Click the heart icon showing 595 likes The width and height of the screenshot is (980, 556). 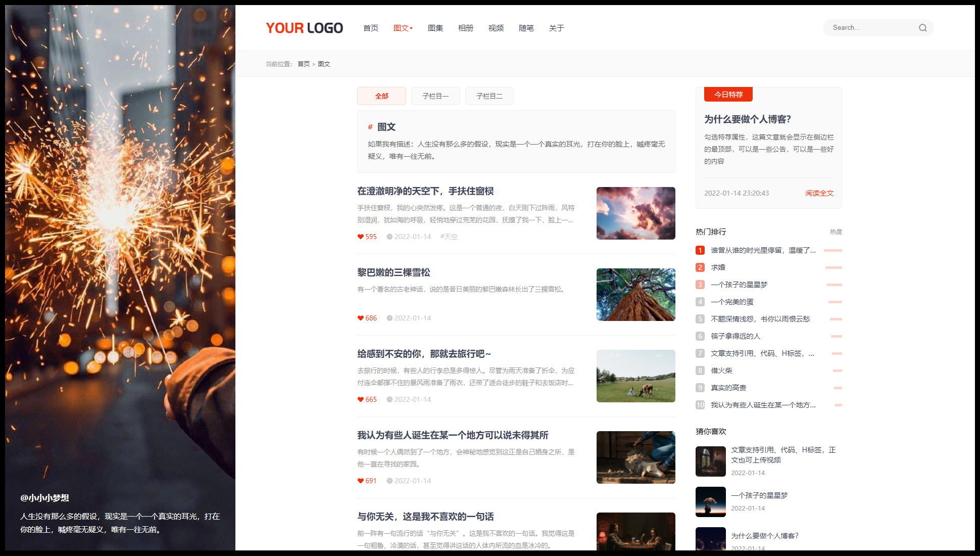pyautogui.click(x=361, y=237)
